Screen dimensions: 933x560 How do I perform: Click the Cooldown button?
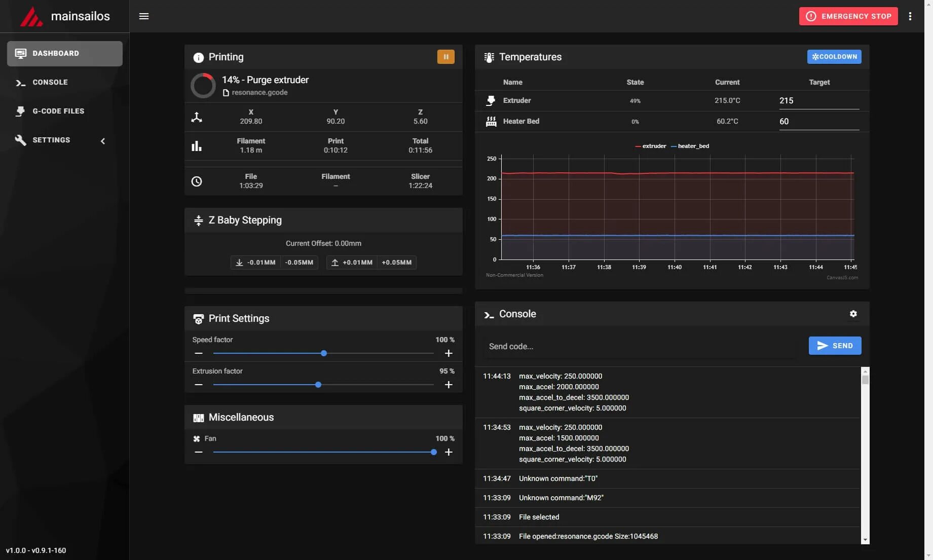point(834,57)
